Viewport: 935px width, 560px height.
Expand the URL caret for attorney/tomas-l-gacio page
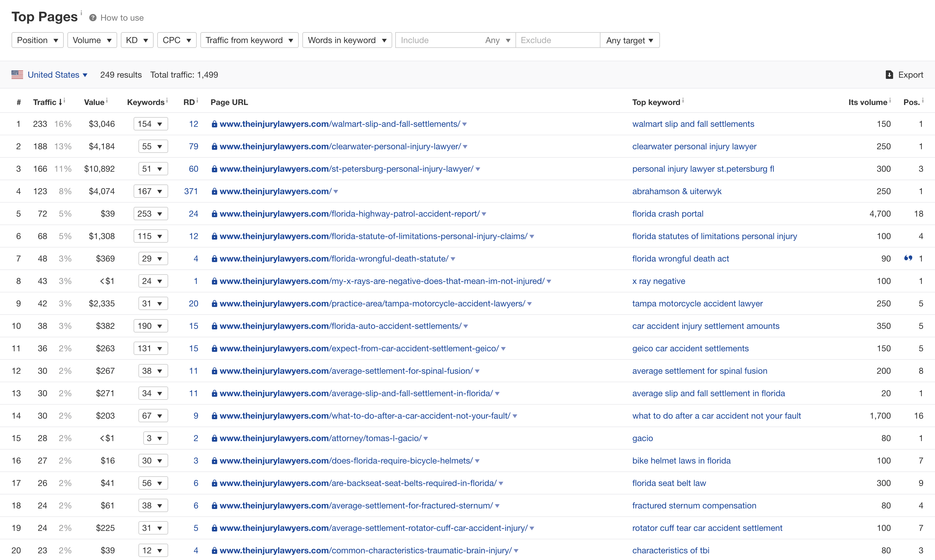tap(426, 439)
